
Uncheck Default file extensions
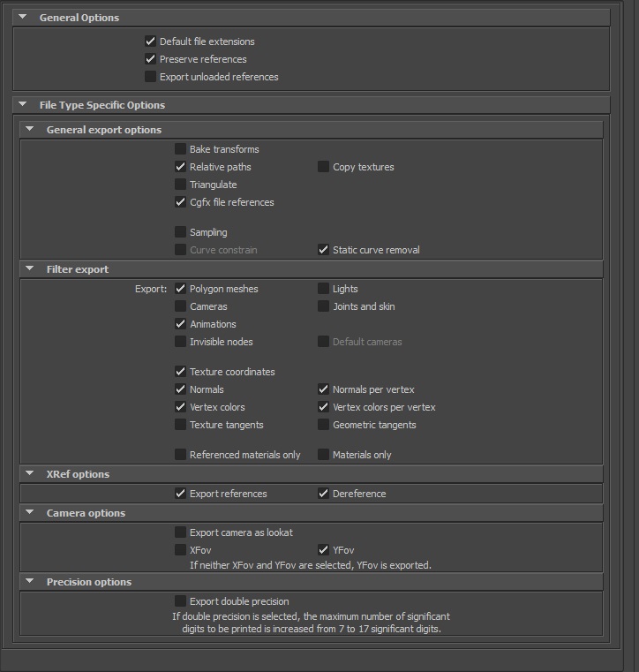pyautogui.click(x=151, y=42)
